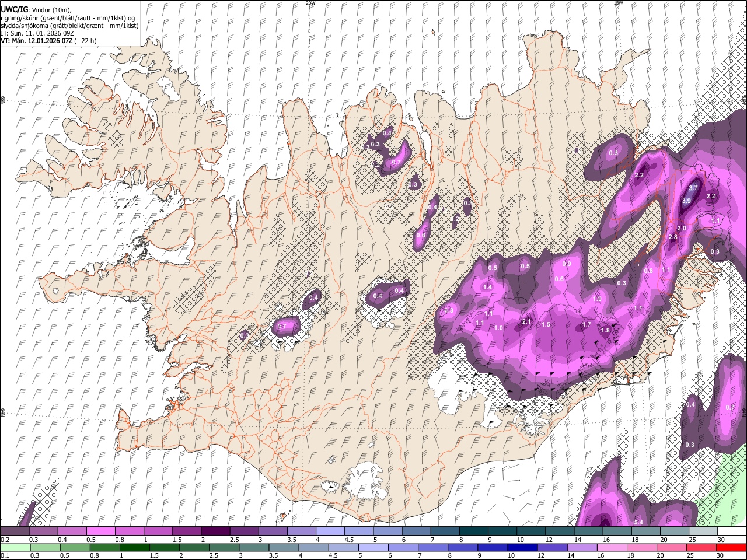The image size is (747, 560).
Task: Click the 0.2 label in the upper legend row
Action: tap(5, 540)
